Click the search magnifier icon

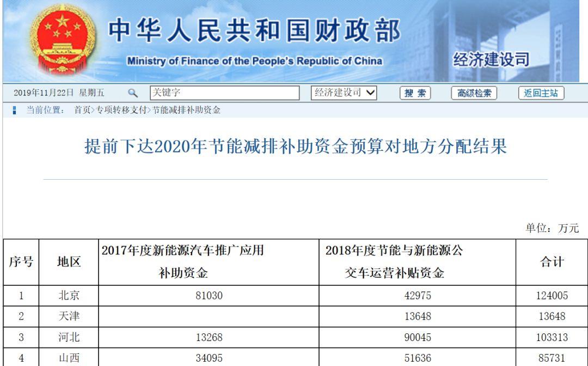tap(133, 93)
